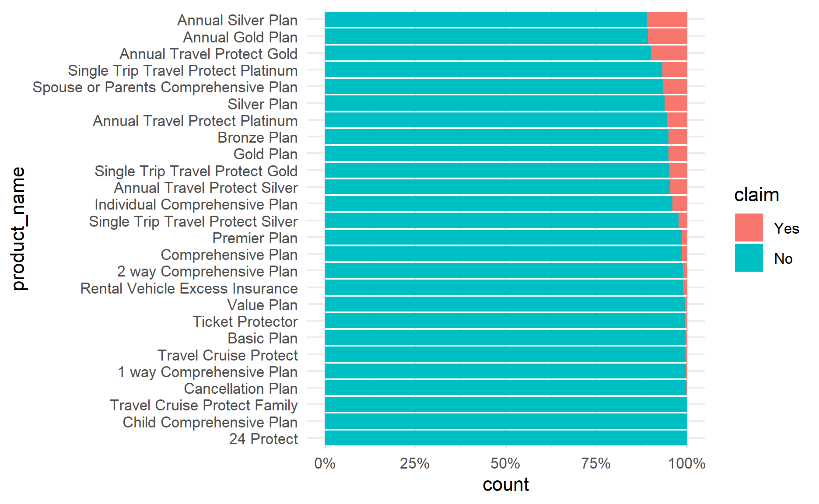Viewport: 819px width, 504px height.
Task: Click the teal No legend swatch
Action: click(x=749, y=258)
